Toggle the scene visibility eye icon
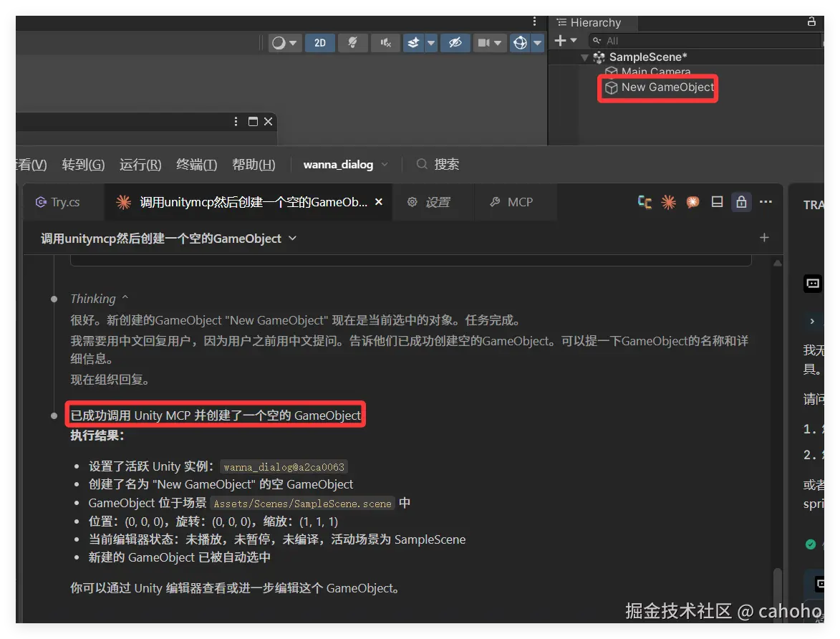 click(455, 42)
